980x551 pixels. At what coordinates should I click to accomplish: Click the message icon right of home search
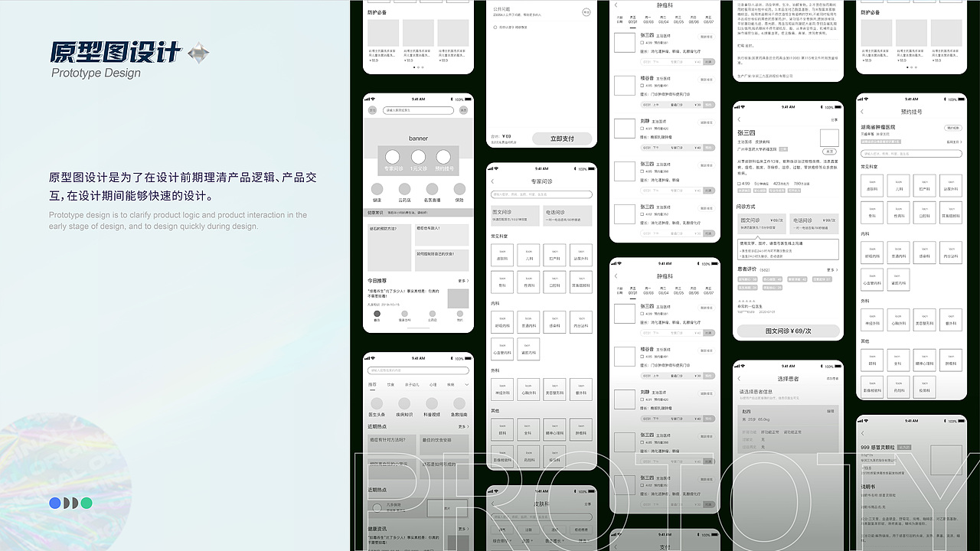[463, 110]
